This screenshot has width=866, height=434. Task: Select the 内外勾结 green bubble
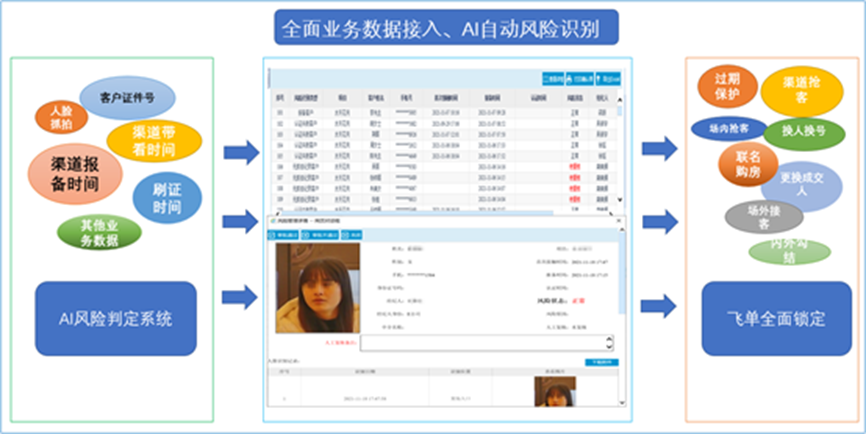[789, 249]
